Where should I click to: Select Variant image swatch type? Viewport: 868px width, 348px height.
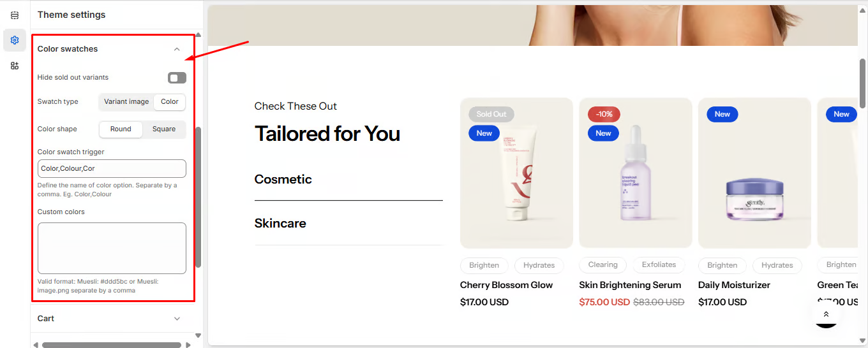[x=126, y=102]
